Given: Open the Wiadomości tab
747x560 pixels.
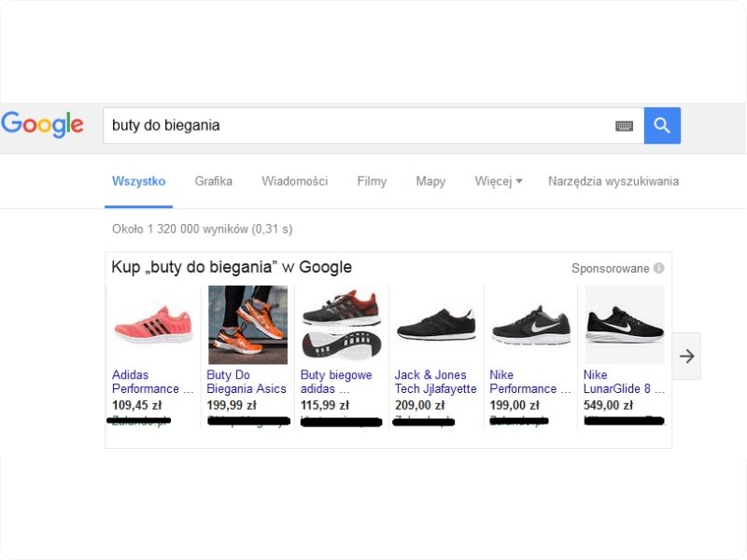Looking at the screenshot, I should [x=294, y=181].
